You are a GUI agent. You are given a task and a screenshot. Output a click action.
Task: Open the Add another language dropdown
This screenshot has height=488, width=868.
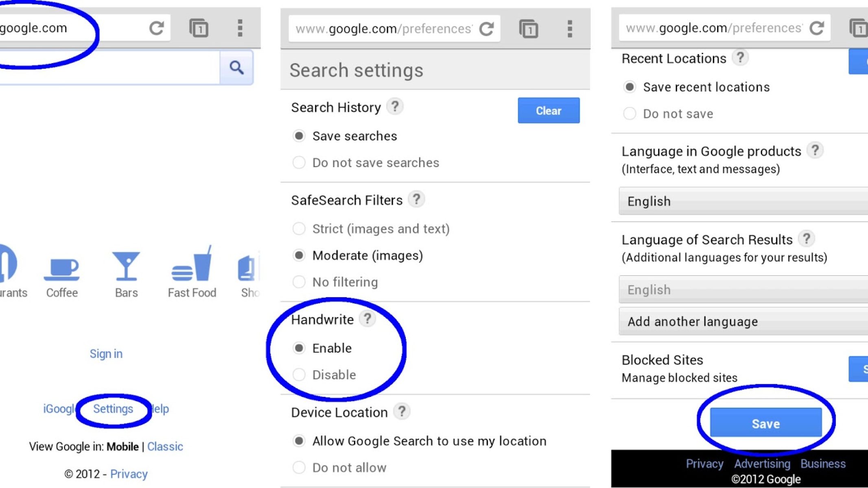click(x=743, y=322)
